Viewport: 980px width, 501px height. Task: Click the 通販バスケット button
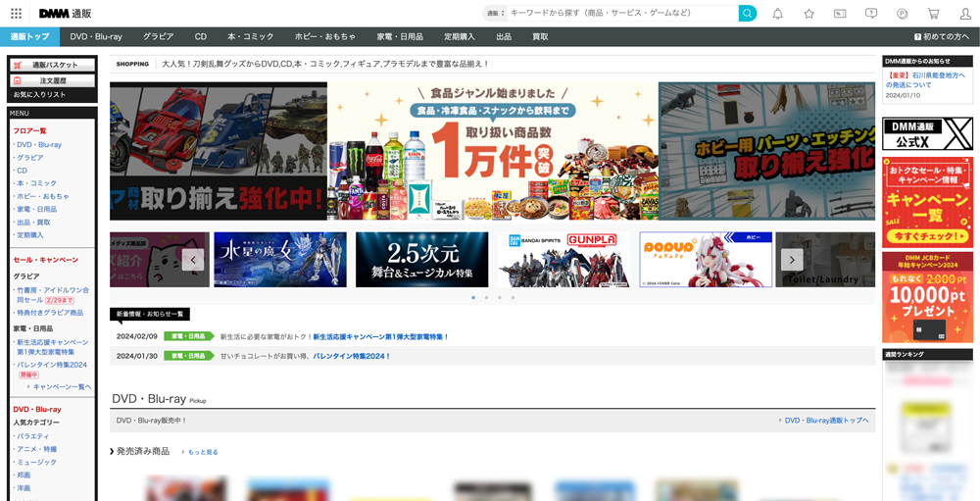click(53, 65)
